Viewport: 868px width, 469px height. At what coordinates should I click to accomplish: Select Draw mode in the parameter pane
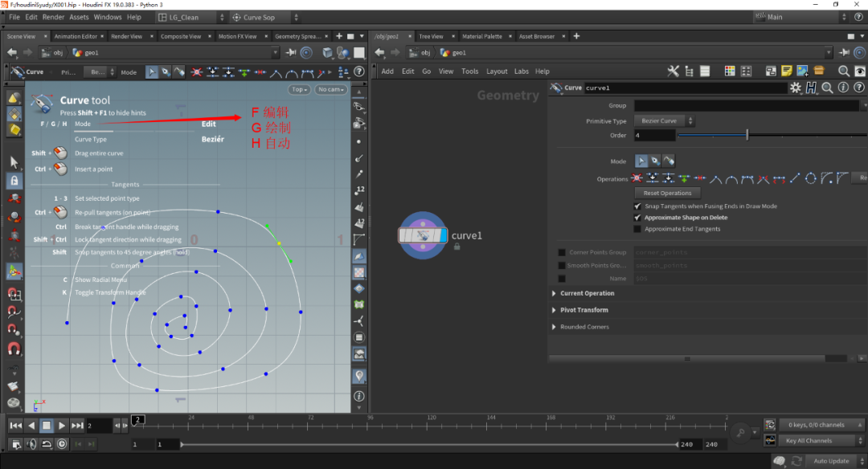(654, 161)
